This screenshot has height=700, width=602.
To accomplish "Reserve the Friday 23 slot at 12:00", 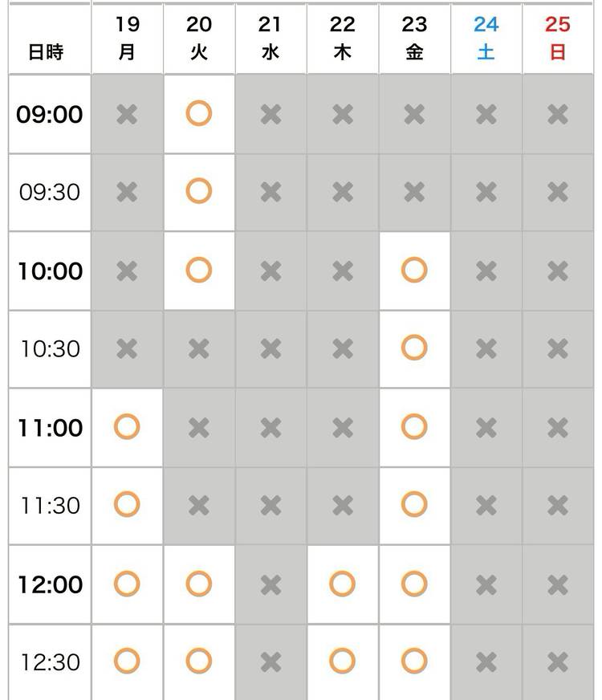I will pos(414,584).
